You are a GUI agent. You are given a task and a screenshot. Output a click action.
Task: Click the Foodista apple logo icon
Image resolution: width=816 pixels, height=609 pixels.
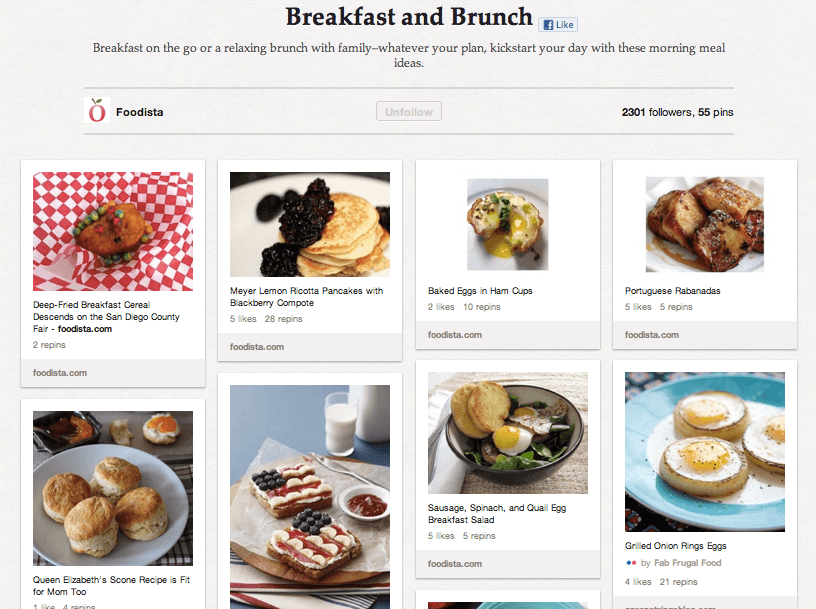(x=96, y=111)
